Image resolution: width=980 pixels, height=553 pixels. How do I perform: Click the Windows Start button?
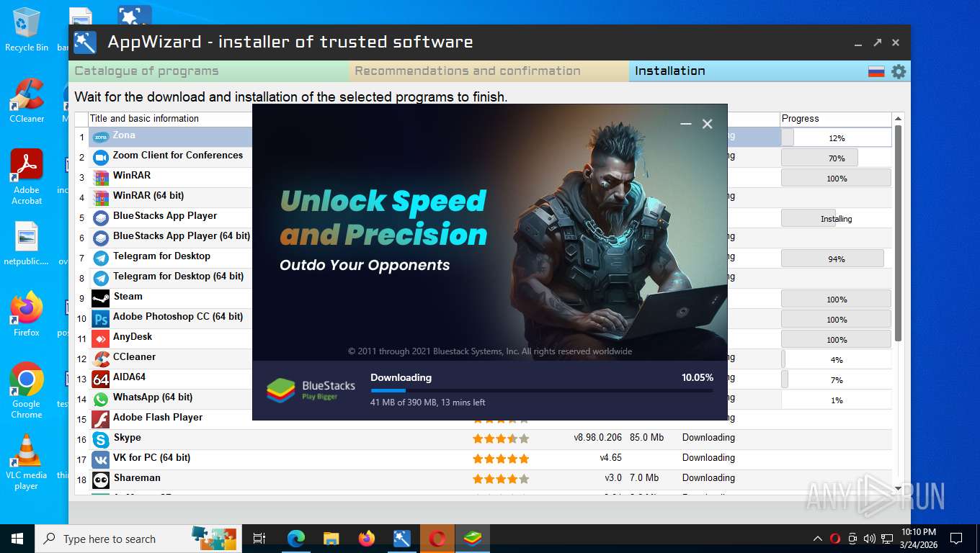pos(17,538)
